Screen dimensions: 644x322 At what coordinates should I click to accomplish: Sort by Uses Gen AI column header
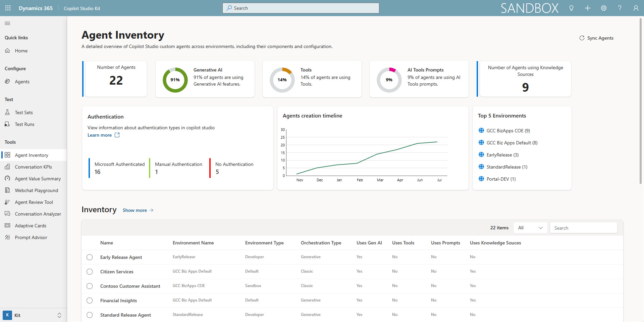[x=369, y=243]
